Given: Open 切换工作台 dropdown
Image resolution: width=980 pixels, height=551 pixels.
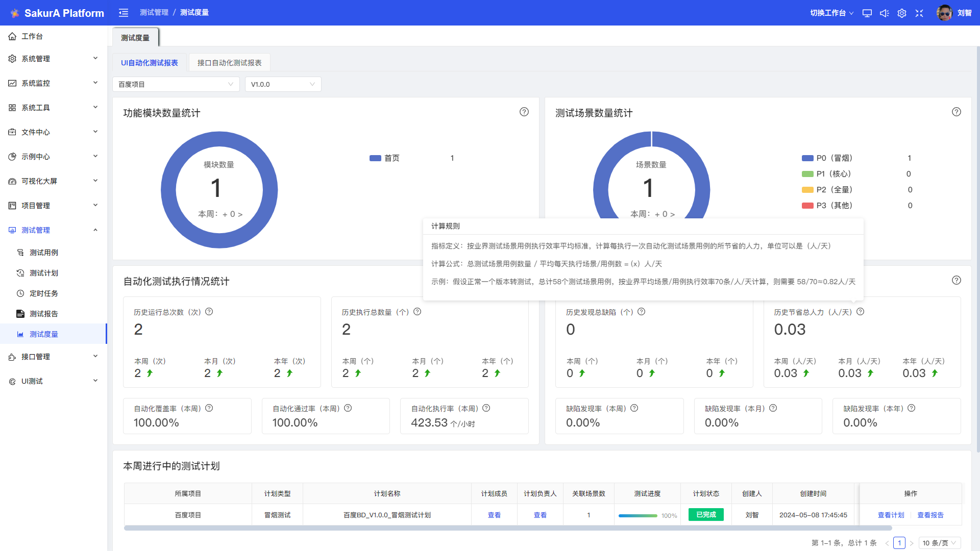Looking at the screenshot, I should [831, 13].
